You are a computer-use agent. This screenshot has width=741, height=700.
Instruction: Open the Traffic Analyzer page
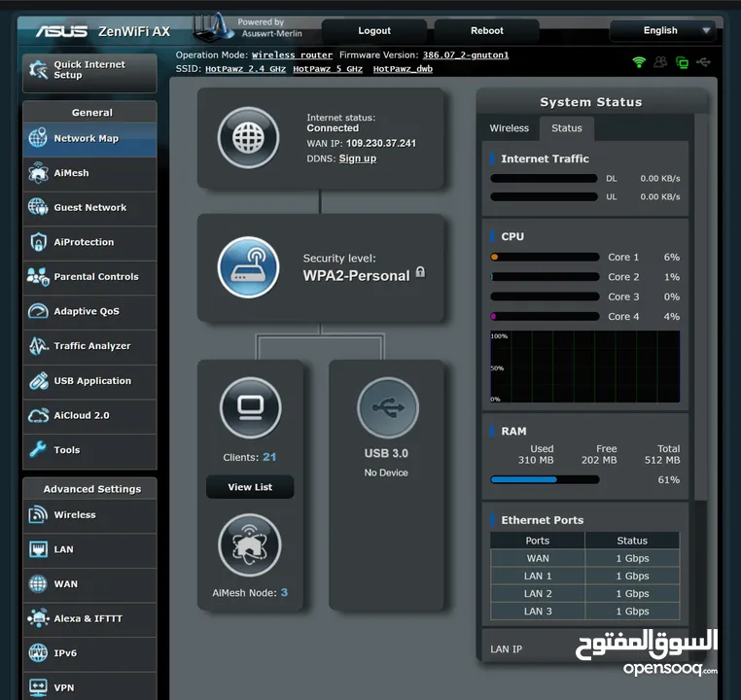coord(89,347)
